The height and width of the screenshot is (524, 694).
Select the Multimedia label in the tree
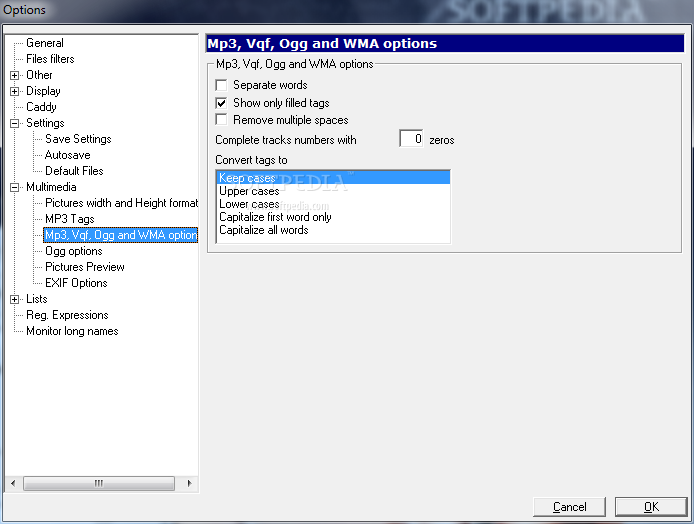(x=51, y=187)
